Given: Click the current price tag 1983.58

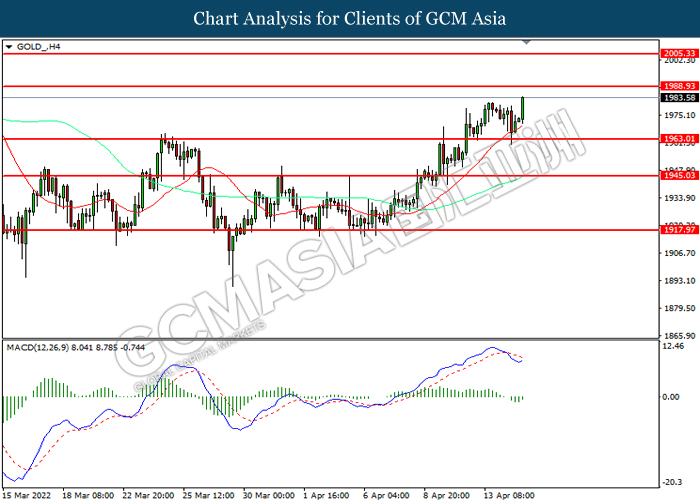Looking at the screenshot, I should coord(679,98).
